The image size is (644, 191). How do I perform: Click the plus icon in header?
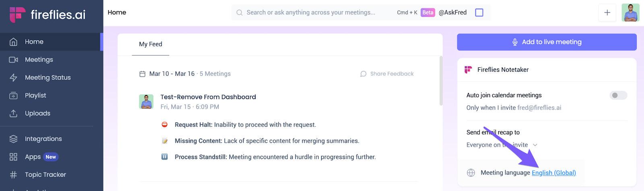coord(607,12)
